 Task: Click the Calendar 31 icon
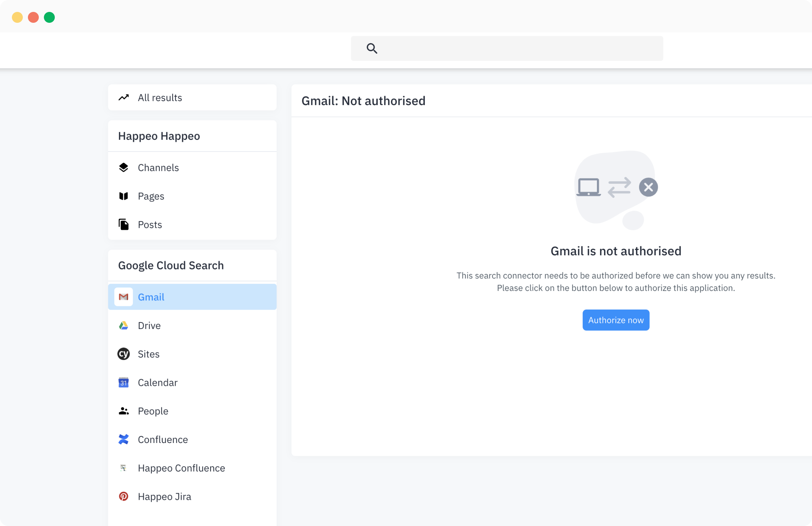point(124,382)
